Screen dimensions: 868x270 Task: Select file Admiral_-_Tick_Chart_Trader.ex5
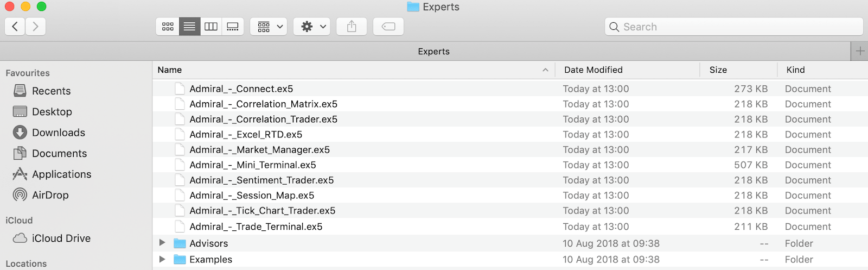262,210
